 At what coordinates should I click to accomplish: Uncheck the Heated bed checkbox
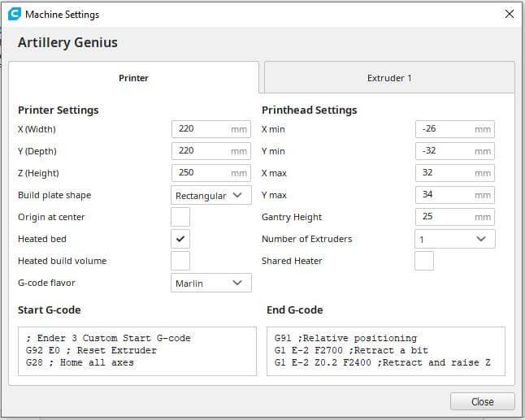[180, 239]
